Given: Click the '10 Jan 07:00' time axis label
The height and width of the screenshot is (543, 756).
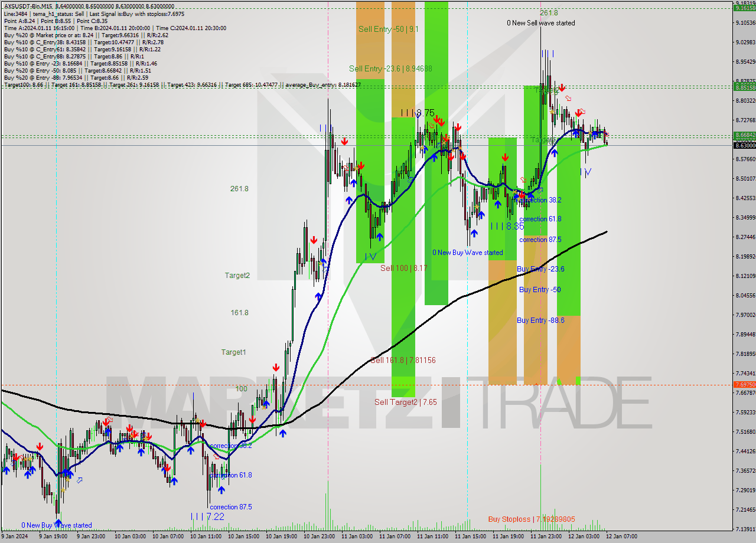Looking at the screenshot, I should pyautogui.click(x=168, y=537).
